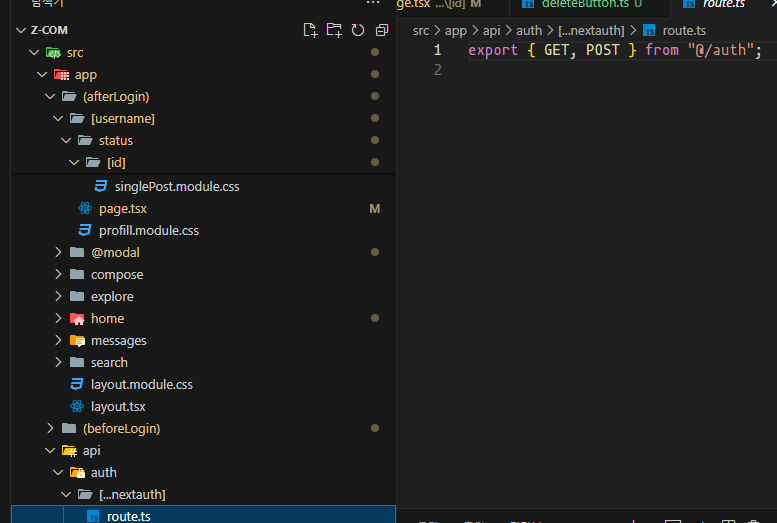Image resolution: width=777 pixels, height=523 pixels.
Task: Open page.tsx in the file tree
Action: pos(123,209)
